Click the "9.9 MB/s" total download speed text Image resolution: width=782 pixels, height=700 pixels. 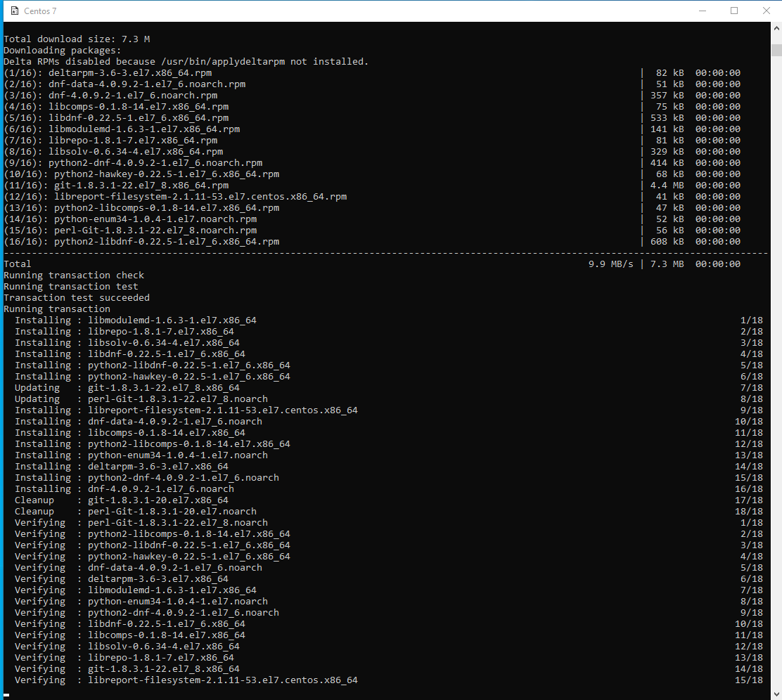(x=610, y=264)
